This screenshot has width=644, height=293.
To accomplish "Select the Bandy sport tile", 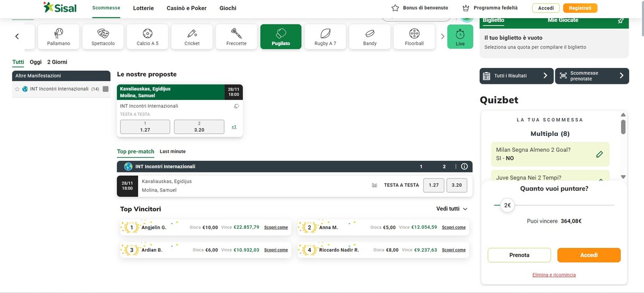I will 370,37.
